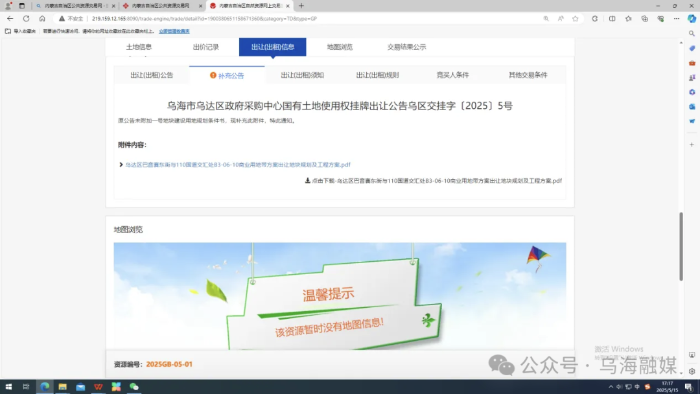Image resolution: width=700 pixels, height=394 pixels.
Task: Select the 出让(出租)信息 tab
Action: 272,47
